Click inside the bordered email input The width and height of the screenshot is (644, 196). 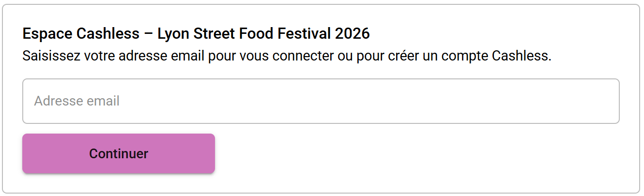coord(321,101)
